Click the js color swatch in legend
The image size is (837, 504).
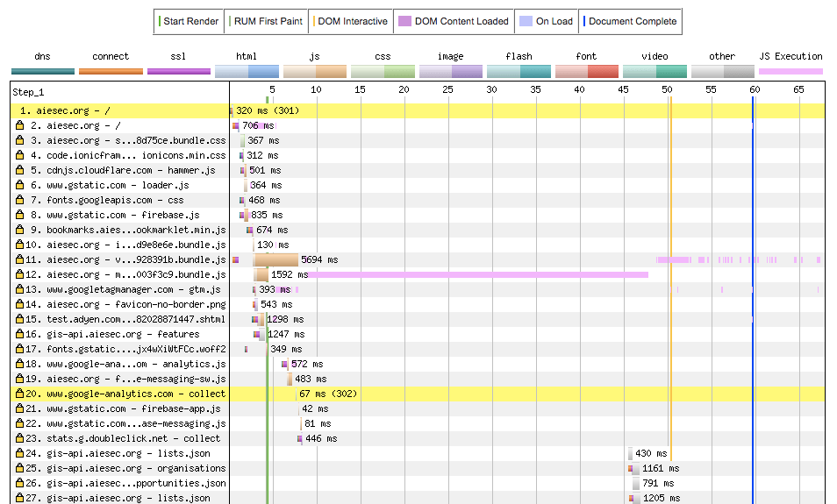[x=315, y=72]
